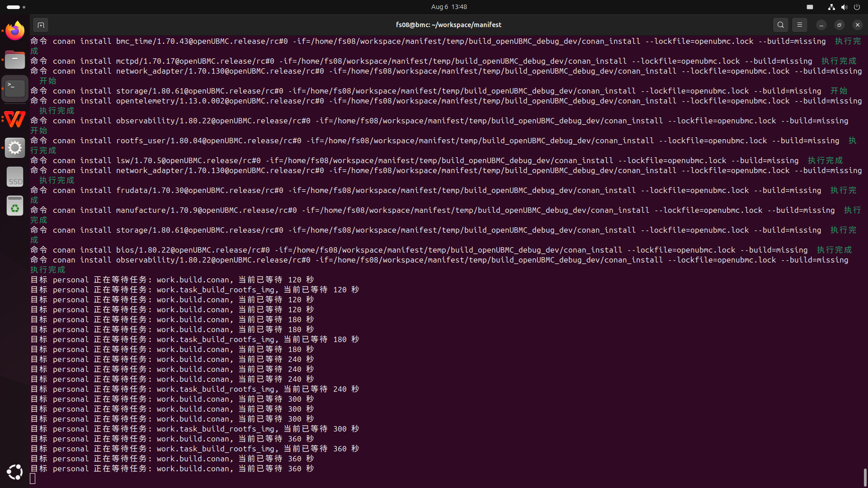The image size is (868, 488).
Task: Select the Terminal icon in dock
Action: [x=15, y=88]
